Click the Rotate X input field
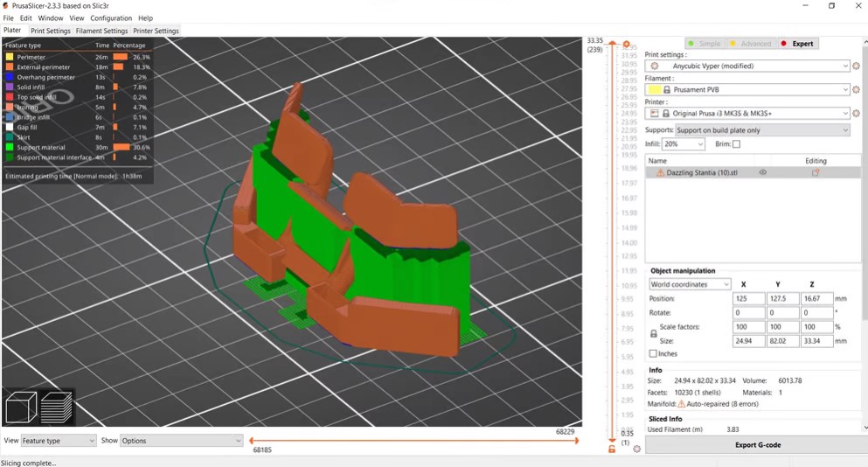Image resolution: width=868 pixels, height=467 pixels. (x=748, y=312)
